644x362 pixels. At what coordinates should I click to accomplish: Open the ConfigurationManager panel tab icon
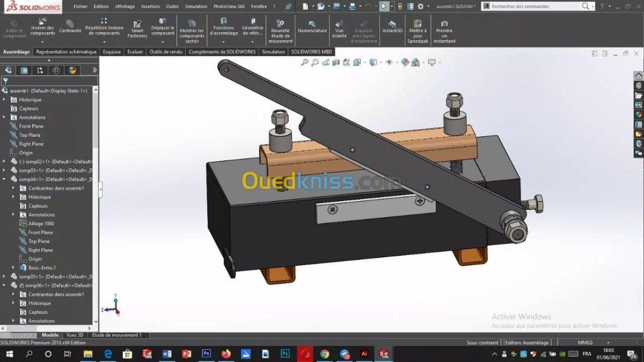tap(40, 70)
